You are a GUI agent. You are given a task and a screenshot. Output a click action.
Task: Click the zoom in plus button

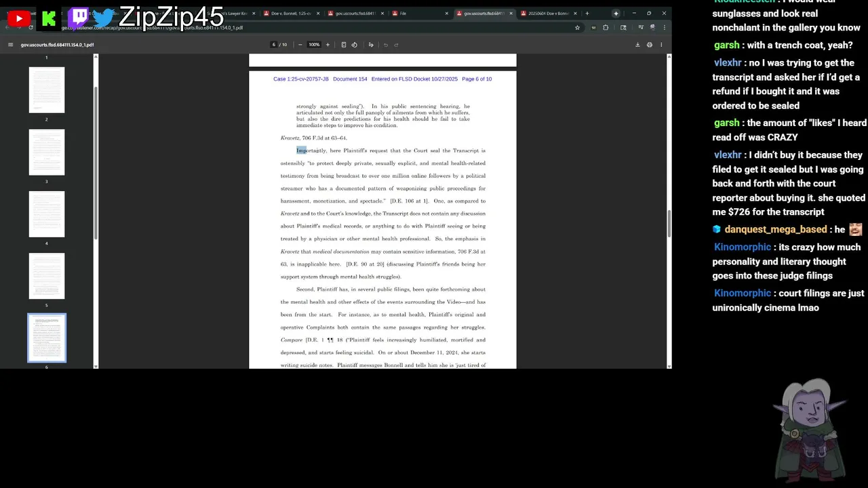tap(328, 45)
